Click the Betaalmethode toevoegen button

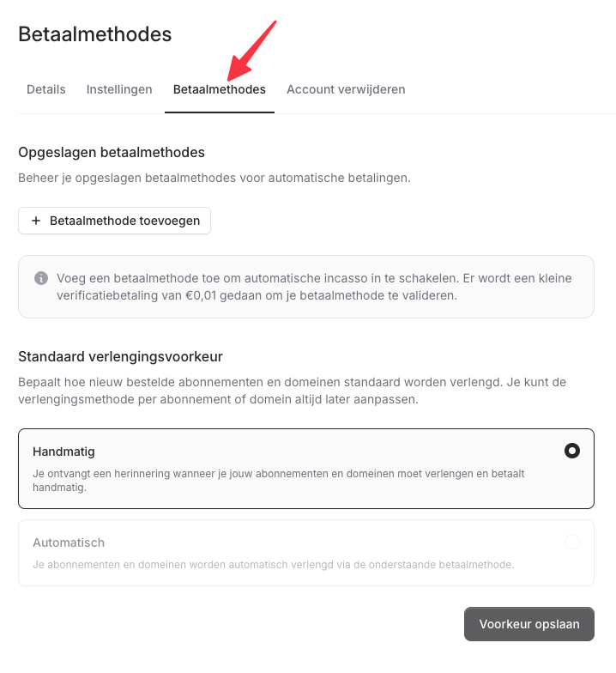tap(115, 221)
